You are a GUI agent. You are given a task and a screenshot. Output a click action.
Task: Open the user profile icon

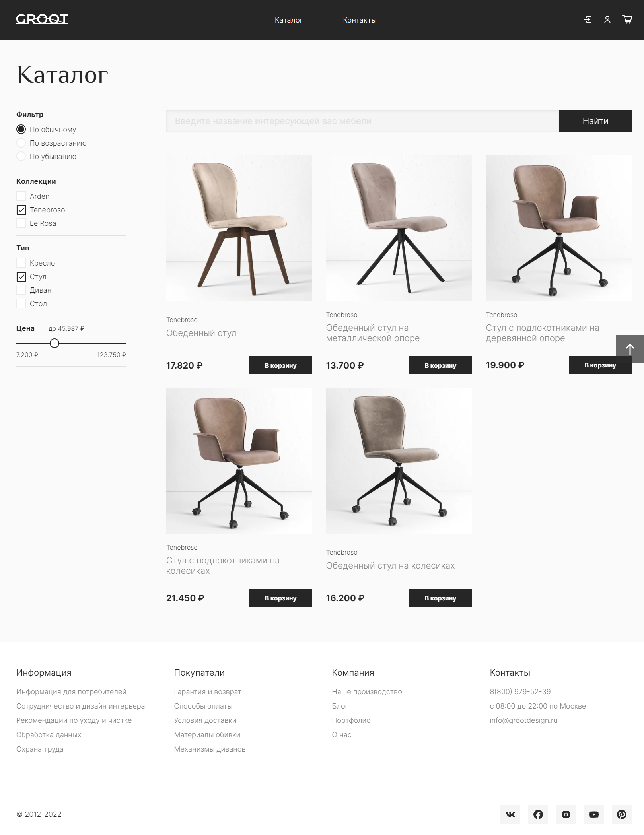click(x=607, y=20)
